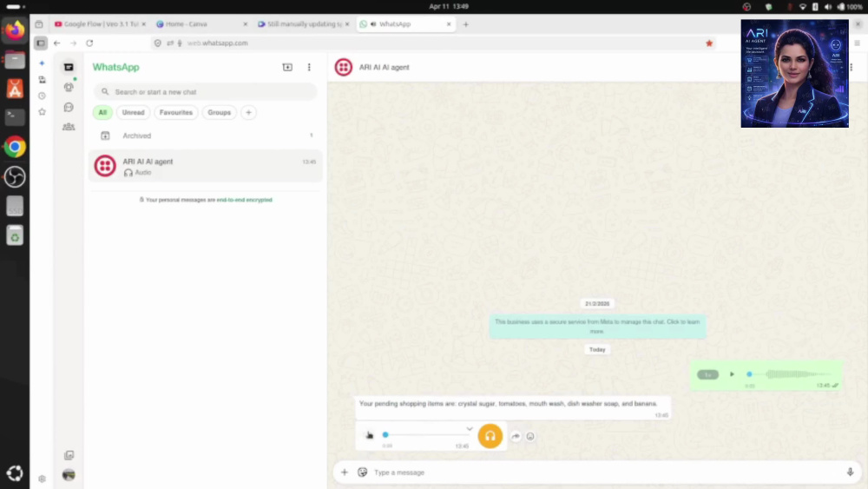Image resolution: width=868 pixels, height=489 pixels.
Task: Open Show Applications Ubuntu button
Action: (x=15, y=473)
